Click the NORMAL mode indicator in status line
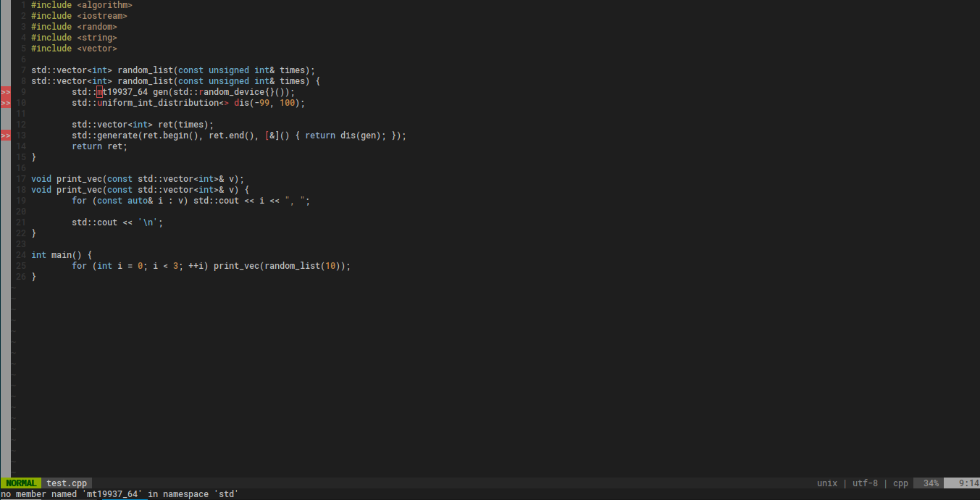This screenshot has width=980, height=500. 21,483
